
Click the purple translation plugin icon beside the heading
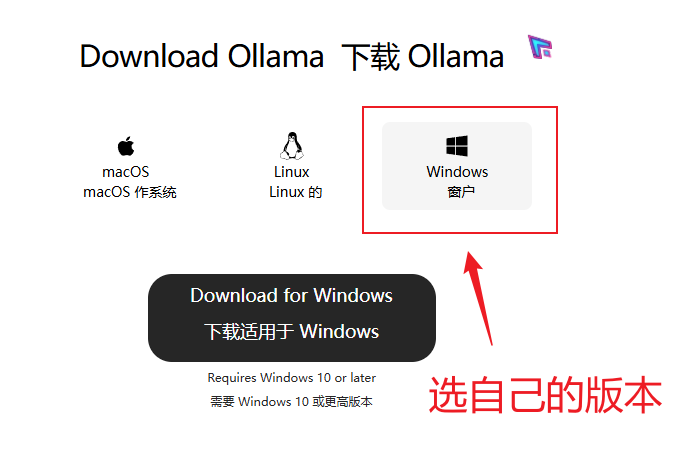tap(540, 47)
